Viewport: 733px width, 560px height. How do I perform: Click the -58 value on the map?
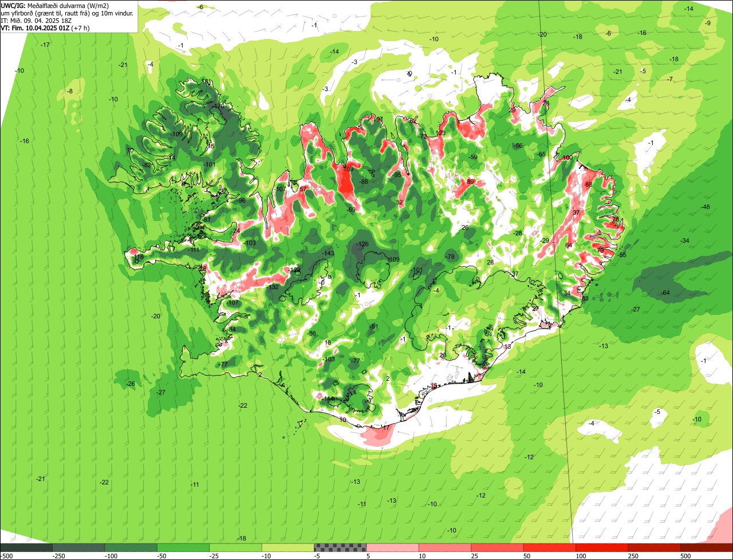(x=312, y=333)
